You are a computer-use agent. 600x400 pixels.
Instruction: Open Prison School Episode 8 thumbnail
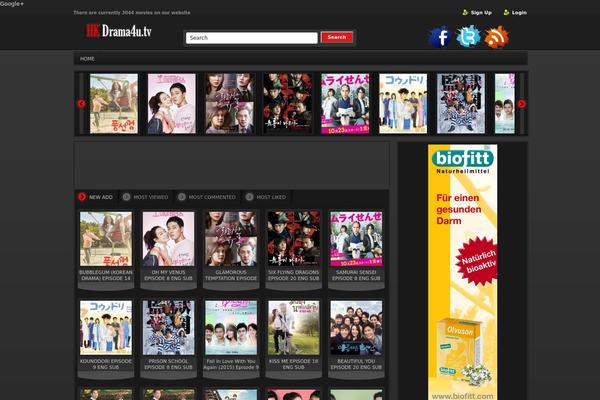[168, 328]
